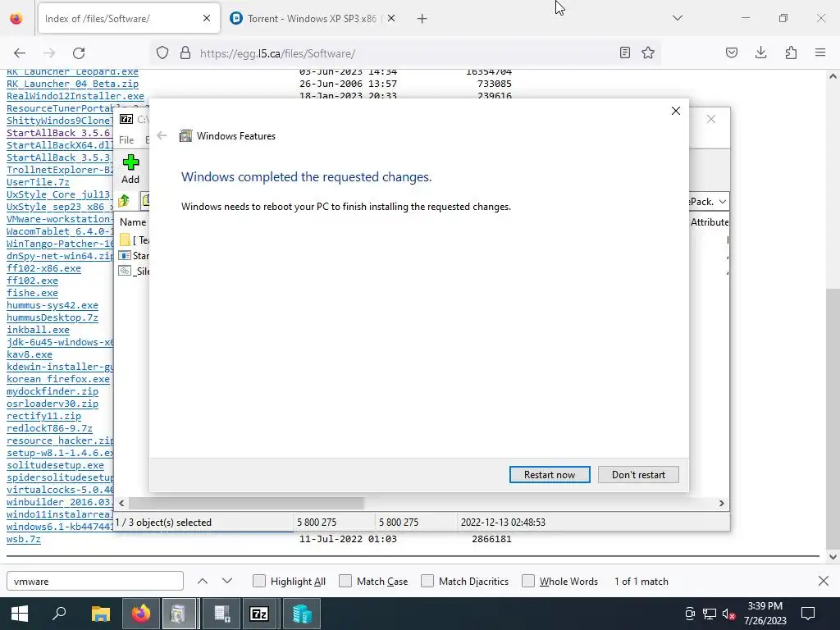This screenshot has width=840, height=630.
Task: Click the Save to Pocket icon
Action: point(732,52)
